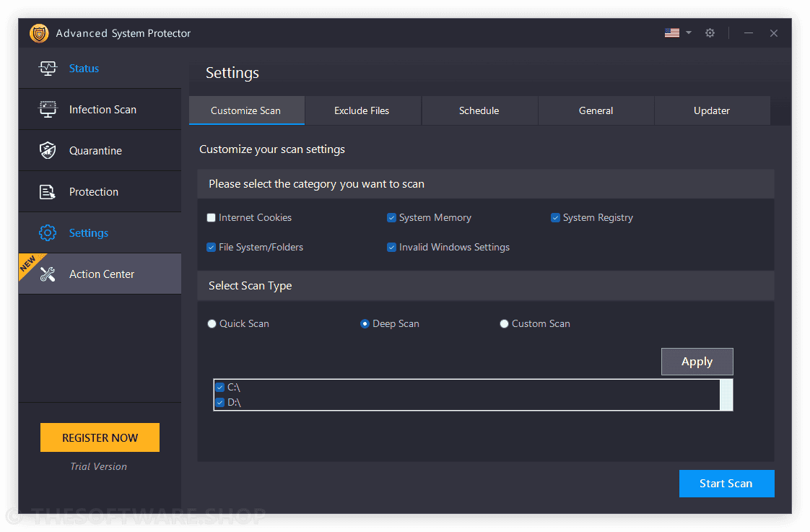The height and width of the screenshot is (532, 810).
Task: Click the Advanced System Protector title text
Action: (123, 33)
